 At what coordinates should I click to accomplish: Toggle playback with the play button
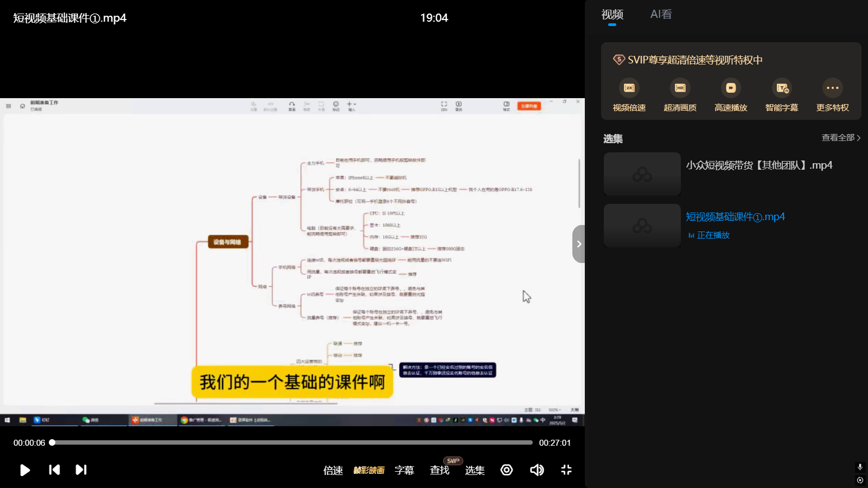(24, 470)
